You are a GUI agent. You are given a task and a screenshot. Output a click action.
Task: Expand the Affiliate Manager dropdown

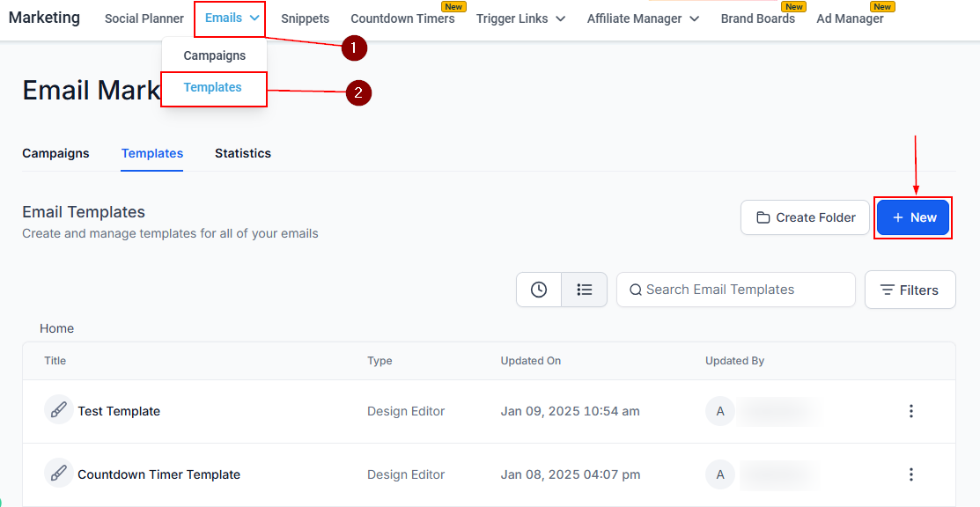coord(643,18)
